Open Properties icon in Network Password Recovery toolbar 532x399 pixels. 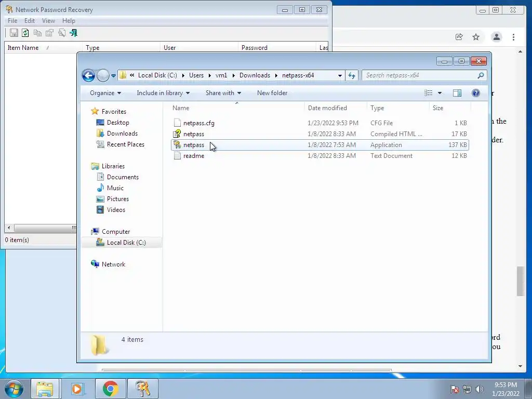(x=49, y=33)
